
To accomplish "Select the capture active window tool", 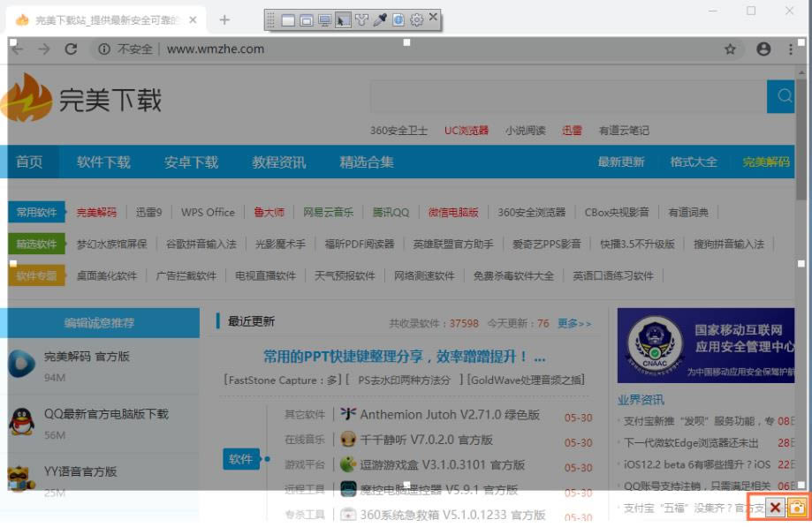I will [x=288, y=20].
